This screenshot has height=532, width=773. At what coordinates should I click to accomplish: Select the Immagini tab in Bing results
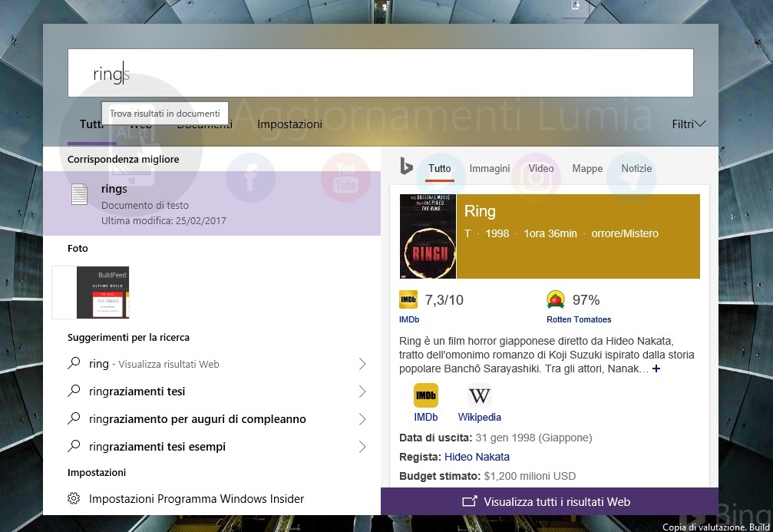tap(490, 168)
